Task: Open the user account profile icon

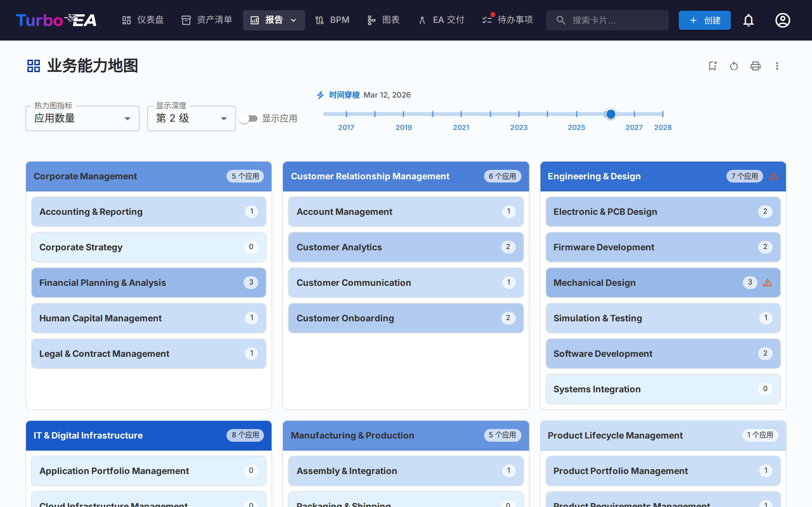Action: [783, 20]
